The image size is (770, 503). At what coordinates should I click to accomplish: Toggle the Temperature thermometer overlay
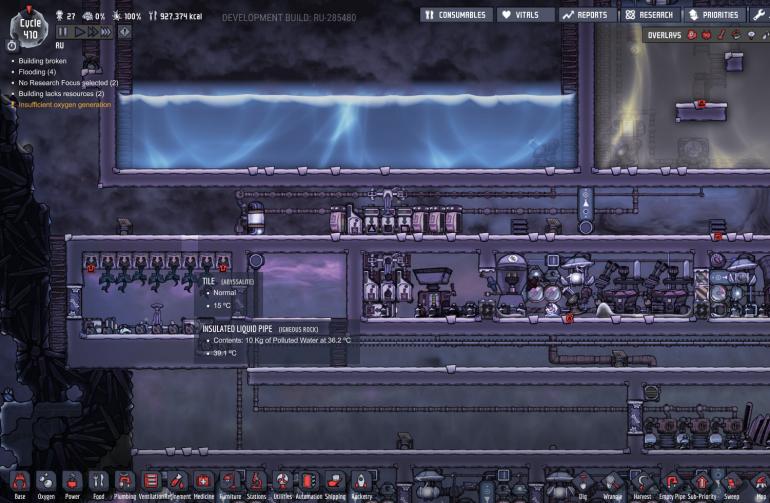721,35
